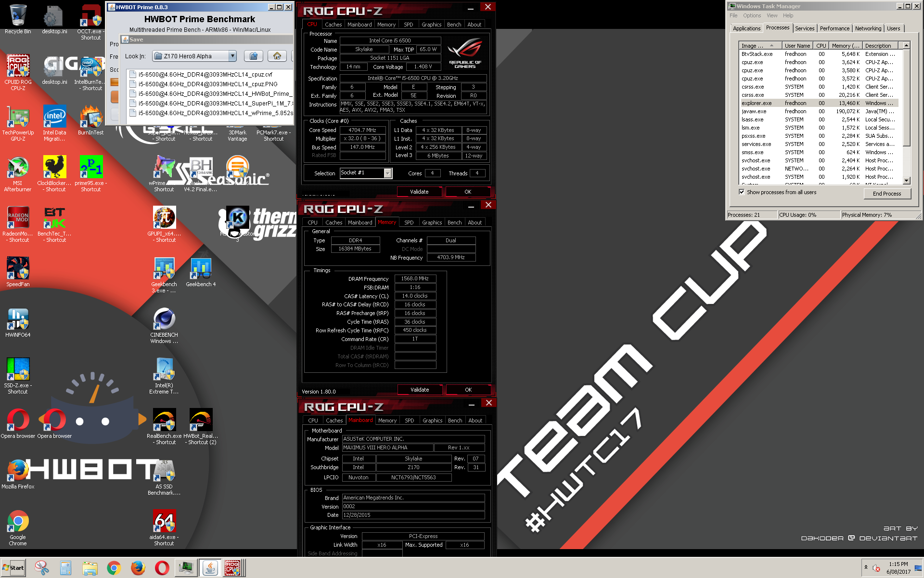
Task: Open Applications tab in Task Manager
Action: pyautogui.click(x=746, y=28)
